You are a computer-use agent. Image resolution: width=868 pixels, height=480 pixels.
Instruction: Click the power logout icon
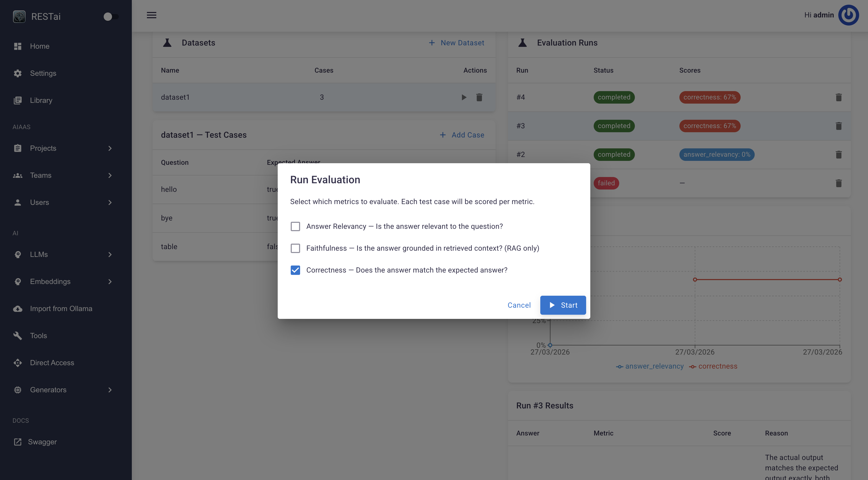[849, 15]
